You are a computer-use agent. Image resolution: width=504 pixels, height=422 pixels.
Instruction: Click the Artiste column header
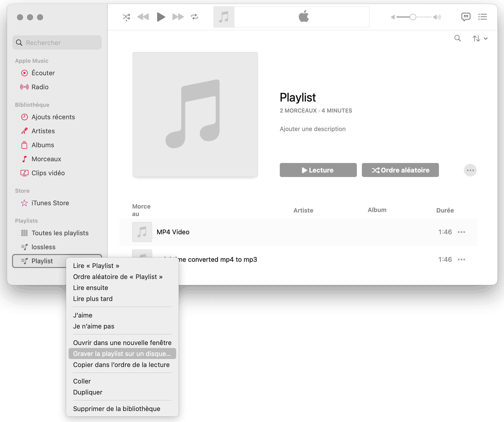(x=303, y=210)
